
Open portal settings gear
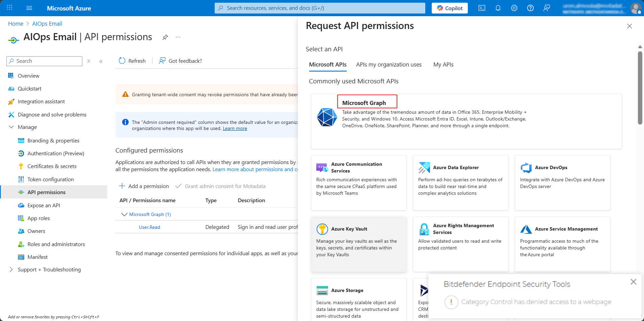(x=514, y=8)
